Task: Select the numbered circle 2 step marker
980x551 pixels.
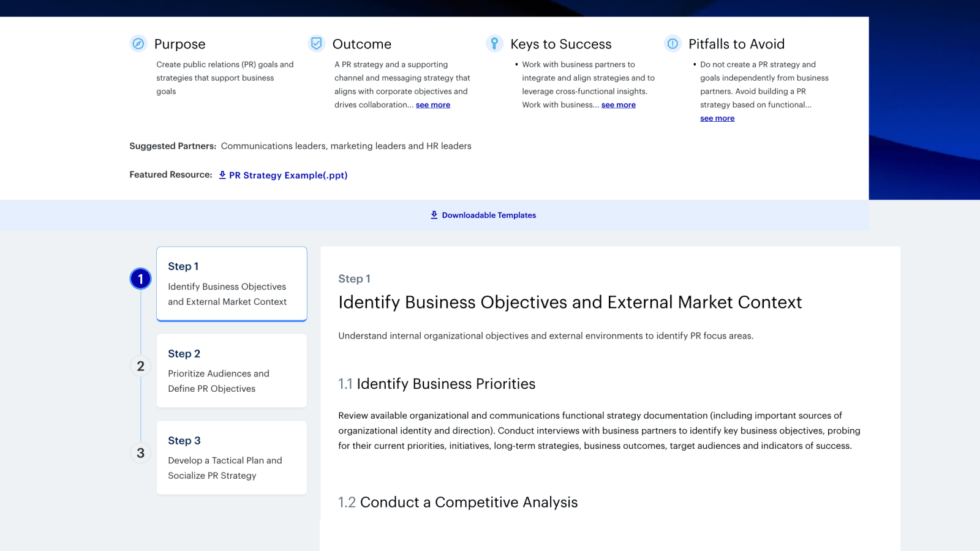Action: tap(140, 366)
